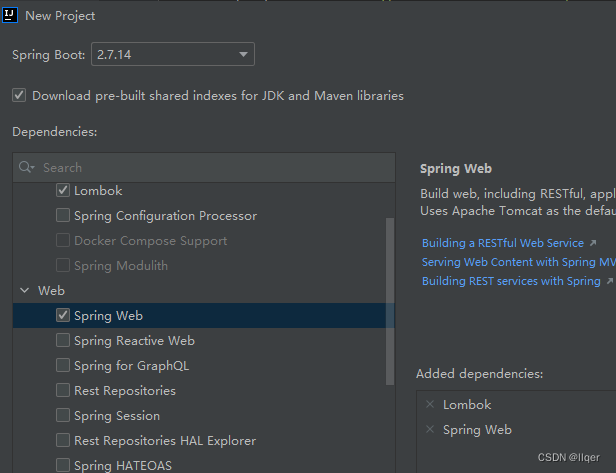This screenshot has width=616, height=473.
Task: Collapse the Web dependency category
Action: point(24,290)
